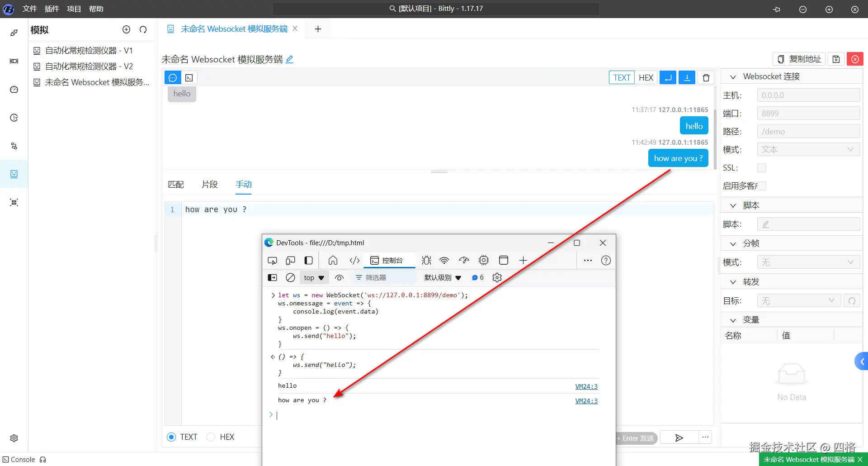Screen dimensions: 868x466
Task: Open DevTools 默认级别 log level dropdown
Action: [x=443, y=278]
